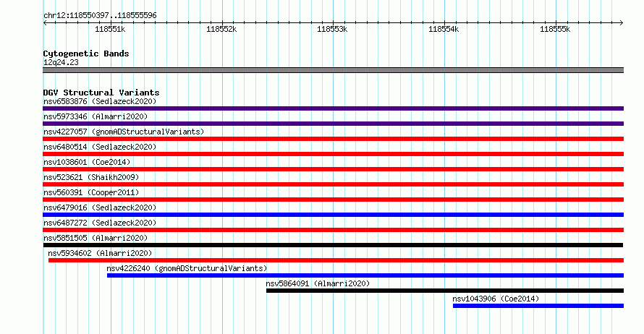Click the chr12:118550397..118555596 coordinate text
Viewport: 644px width, 334px height.
[x=100, y=15]
